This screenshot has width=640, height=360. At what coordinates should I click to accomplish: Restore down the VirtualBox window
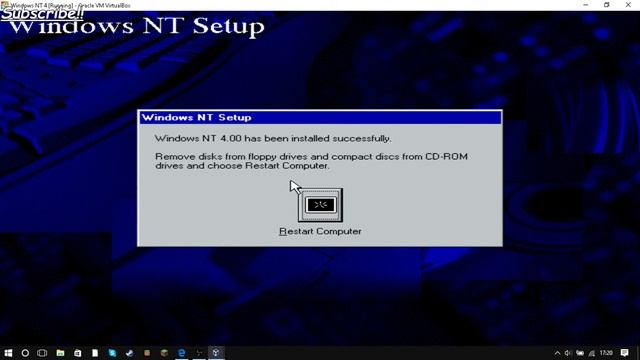607,5
